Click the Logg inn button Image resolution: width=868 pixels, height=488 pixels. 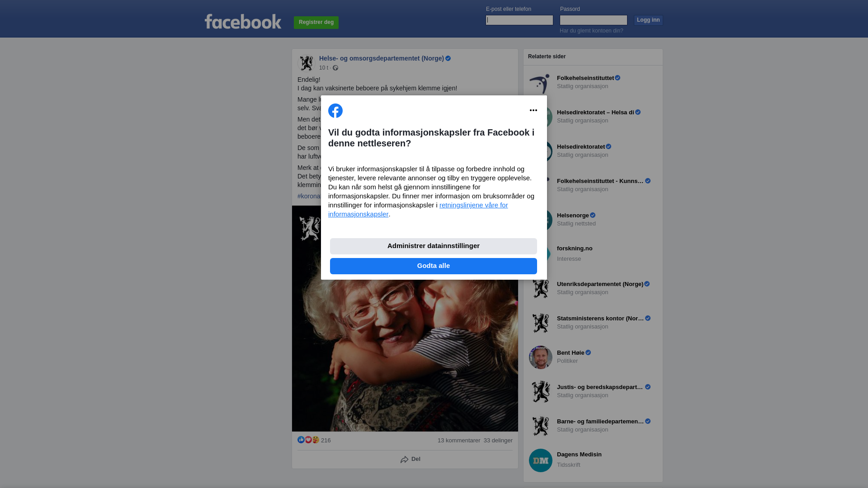648,20
